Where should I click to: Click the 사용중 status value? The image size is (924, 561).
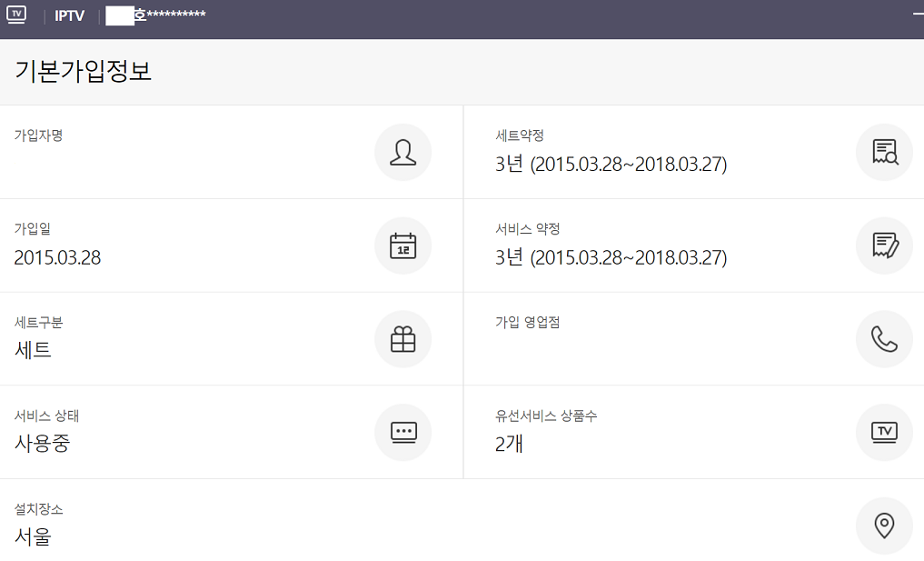pyautogui.click(x=42, y=444)
